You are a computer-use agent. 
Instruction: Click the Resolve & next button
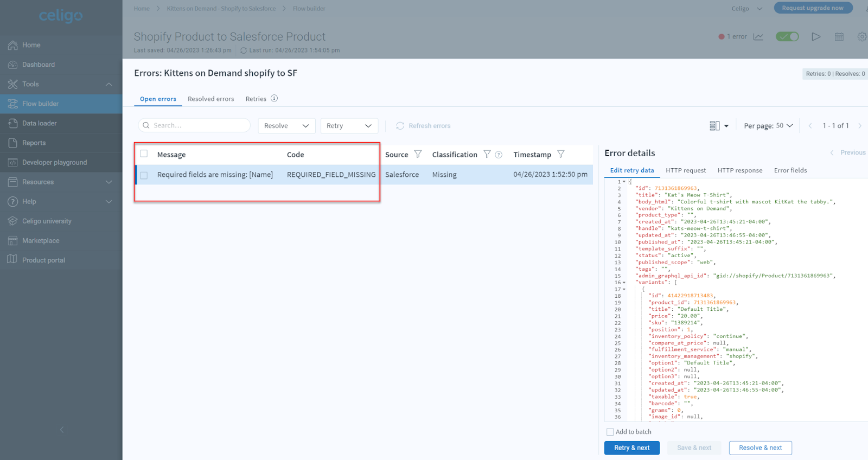coord(760,448)
